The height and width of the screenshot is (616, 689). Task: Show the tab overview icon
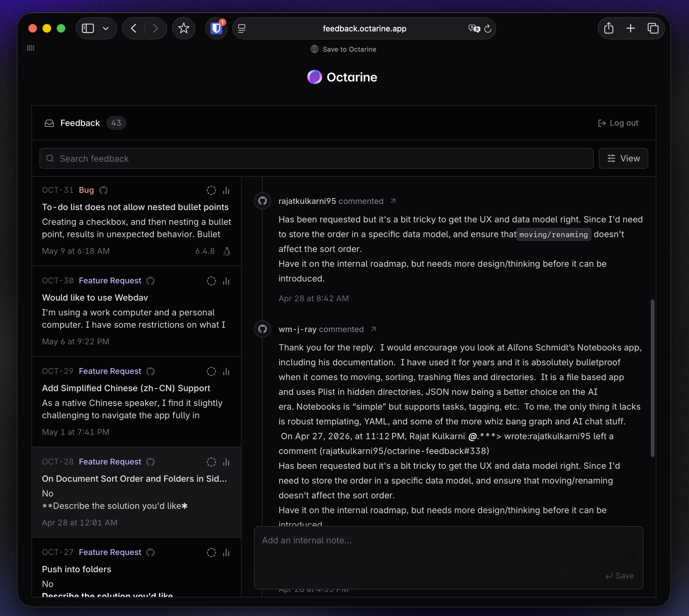[x=653, y=28]
